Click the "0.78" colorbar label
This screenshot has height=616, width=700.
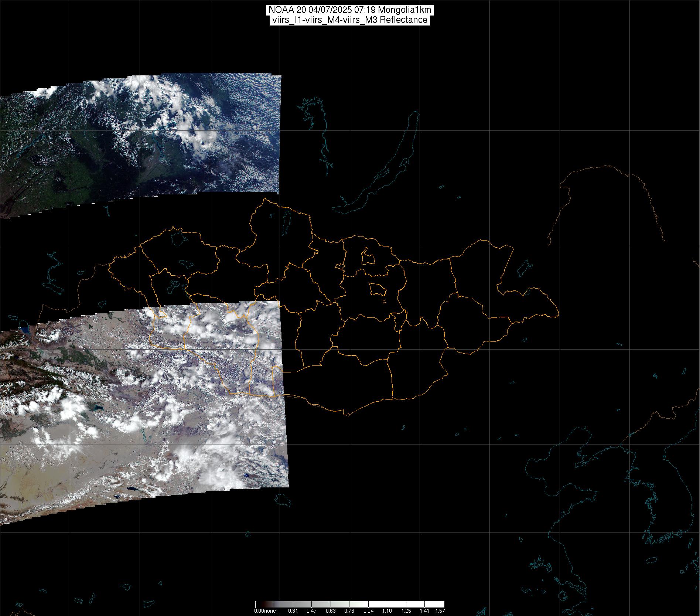tap(349, 611)
